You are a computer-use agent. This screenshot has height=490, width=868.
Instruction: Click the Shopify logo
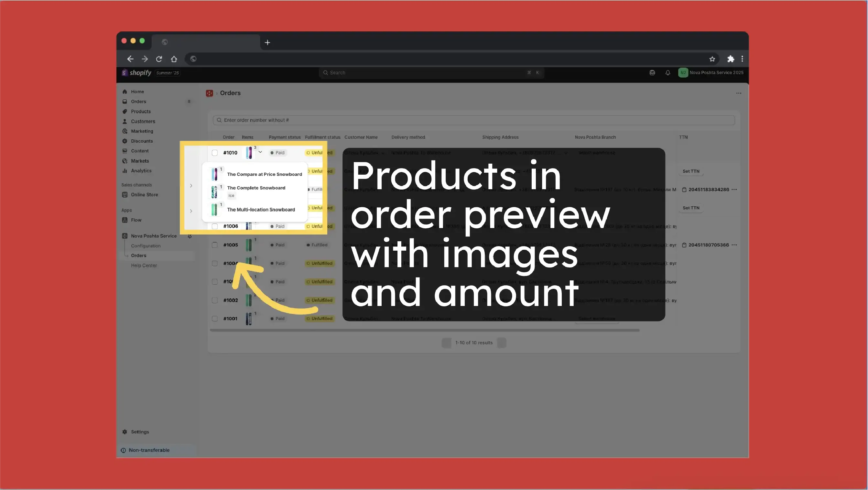(137, 73)
